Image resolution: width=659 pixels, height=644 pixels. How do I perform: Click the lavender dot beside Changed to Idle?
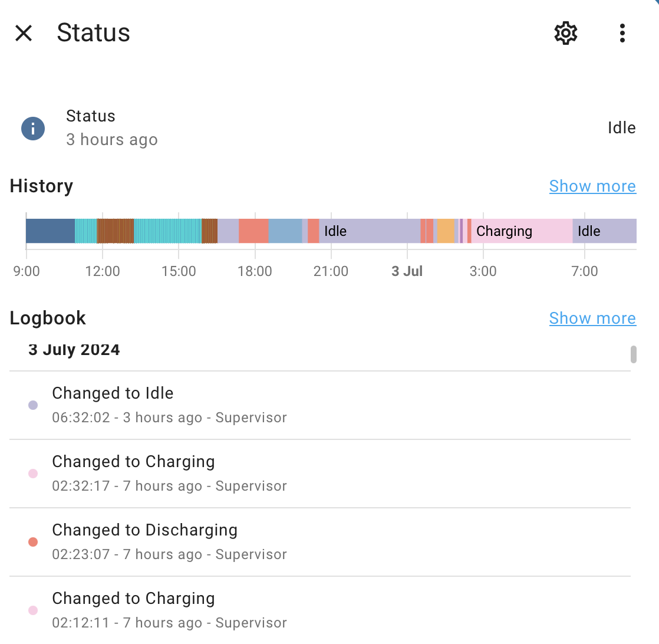pyautogui.click(x=33, y=405)
